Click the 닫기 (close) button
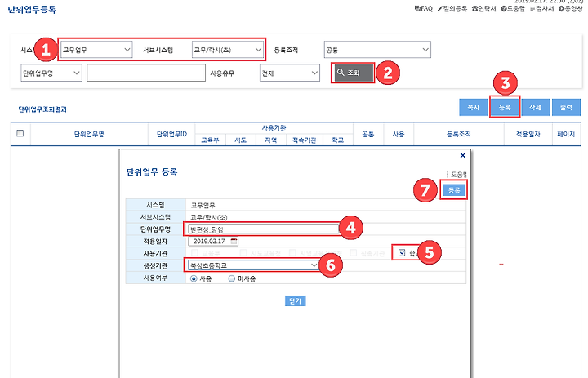Image resolution: width=588 pixels, height=378 pixels. click(x=295, y=300)
